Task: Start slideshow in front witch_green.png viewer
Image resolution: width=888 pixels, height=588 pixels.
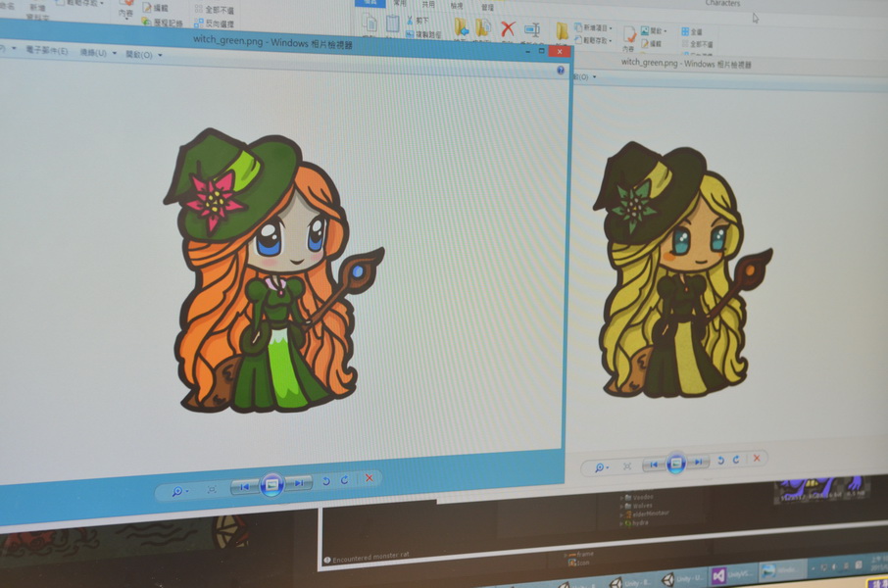Action: (x=272, y=484)
